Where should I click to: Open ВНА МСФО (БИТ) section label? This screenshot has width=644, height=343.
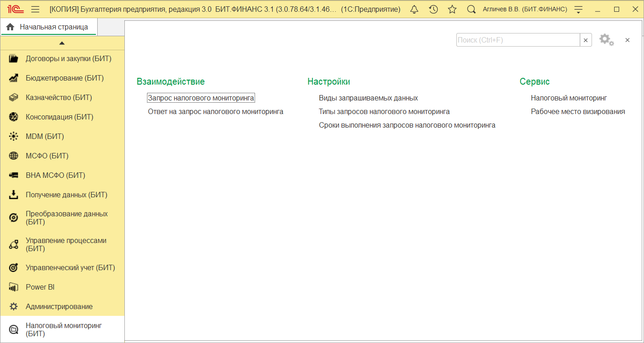coord(56,175)
